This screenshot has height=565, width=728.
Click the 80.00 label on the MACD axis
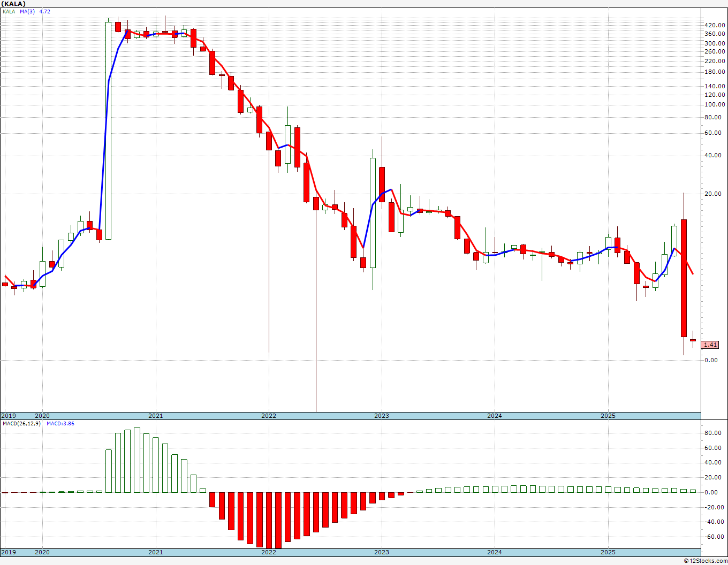click(714, 433)
